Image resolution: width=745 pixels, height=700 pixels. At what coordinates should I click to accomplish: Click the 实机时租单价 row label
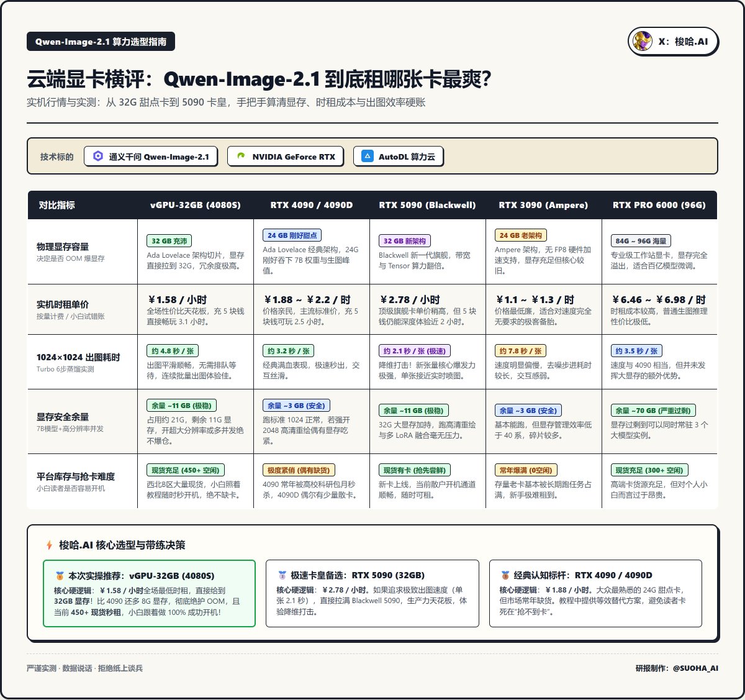(x=63, y=304)
